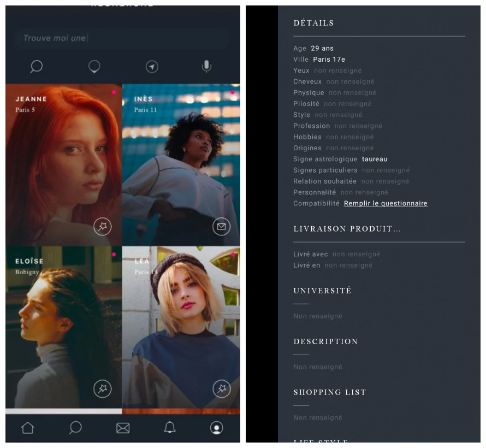Open the Home tab in the bottom bar

click(x=28, y=428)
